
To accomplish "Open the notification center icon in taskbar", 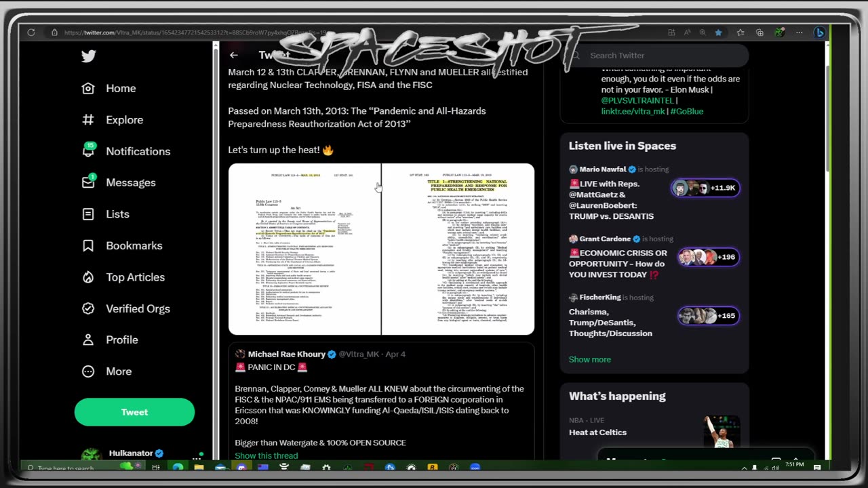I will [817, 468].
